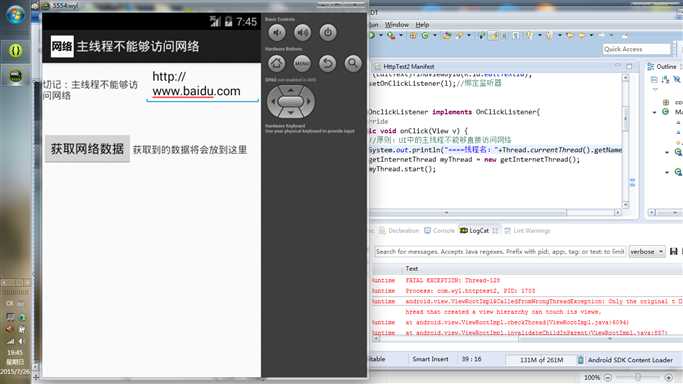Click the green braces taskbar icon
The height and width of the screenshot is (384, 683).
click(x=16, y=51)
